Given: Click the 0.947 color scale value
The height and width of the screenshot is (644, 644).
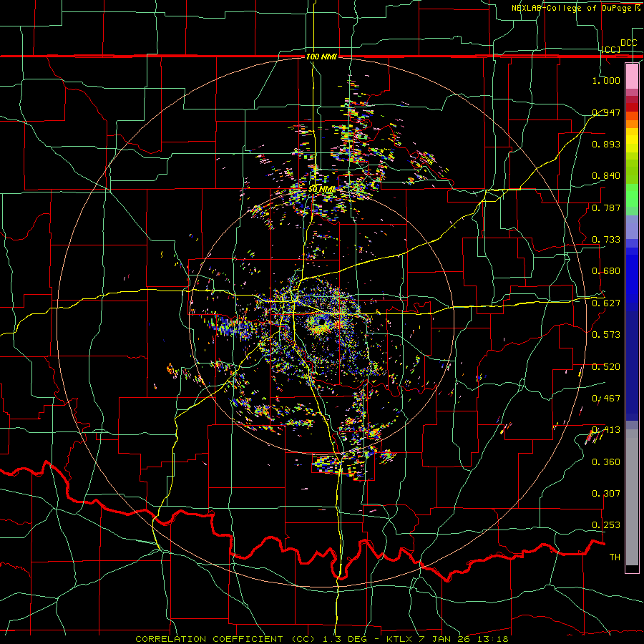Looking at the screenshot, I should point(606,112).
